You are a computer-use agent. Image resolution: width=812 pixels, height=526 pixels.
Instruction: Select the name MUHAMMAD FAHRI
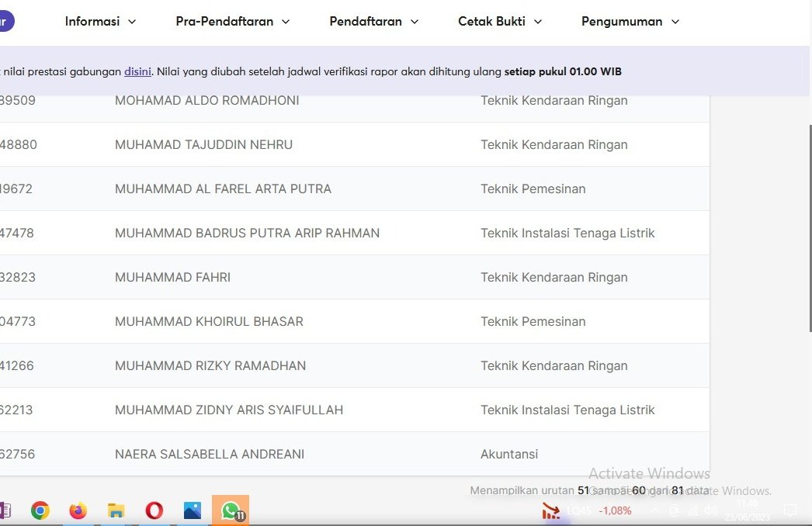tap(172, 278)
